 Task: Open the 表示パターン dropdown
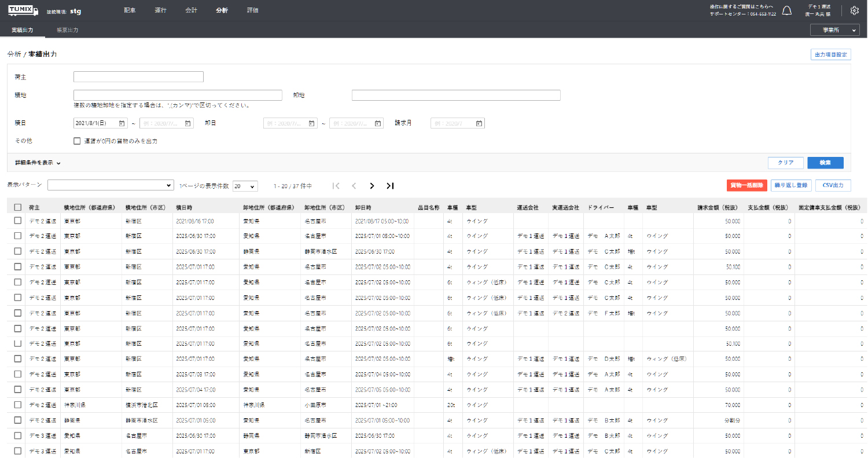click(x=111, y=185)
